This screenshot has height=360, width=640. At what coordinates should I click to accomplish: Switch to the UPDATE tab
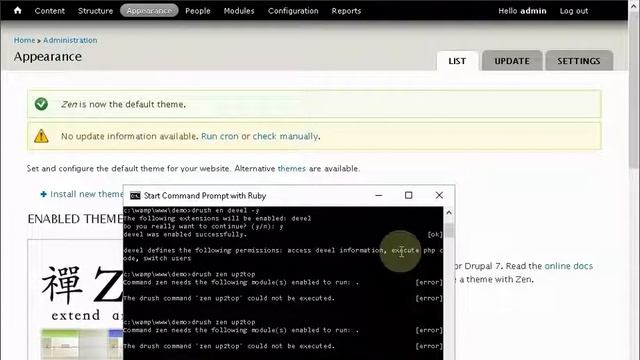(512, 61)
